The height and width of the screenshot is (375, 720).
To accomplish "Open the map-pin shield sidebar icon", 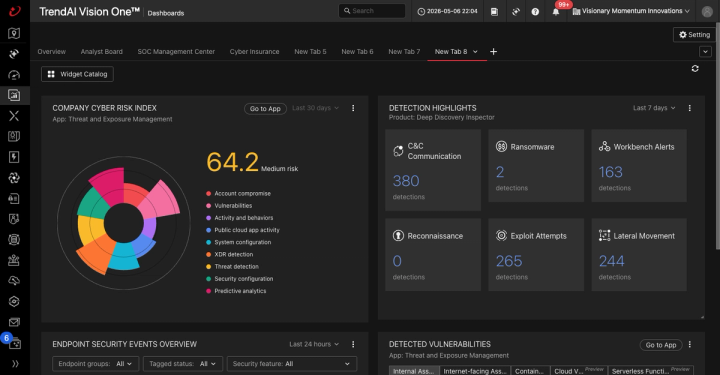I will click(x=14, y=33).
